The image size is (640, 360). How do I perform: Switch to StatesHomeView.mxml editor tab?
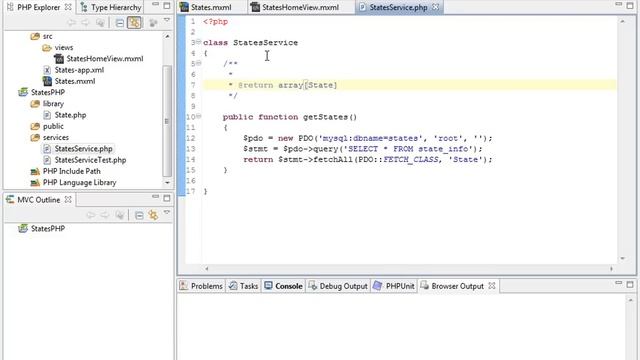click(x=300, y=7)
